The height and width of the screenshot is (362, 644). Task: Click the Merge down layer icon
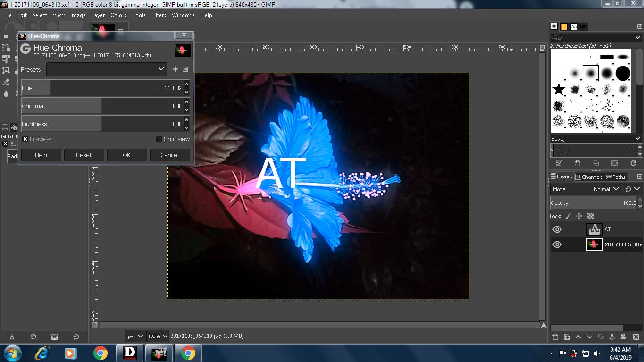624,337
